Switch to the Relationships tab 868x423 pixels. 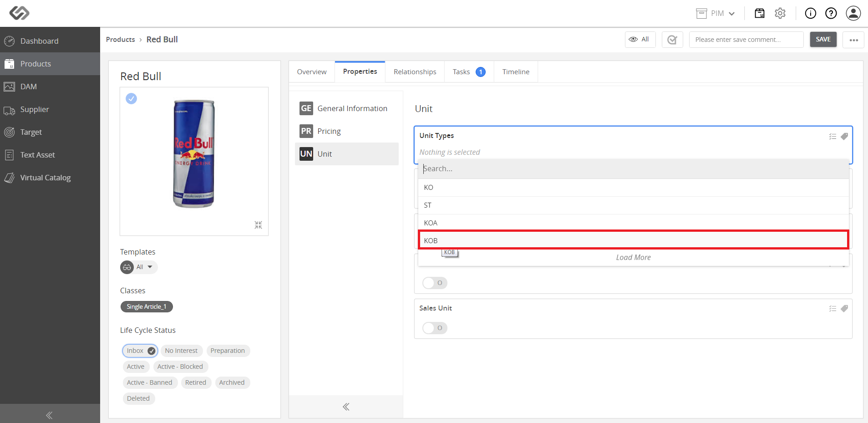[415, 72]
